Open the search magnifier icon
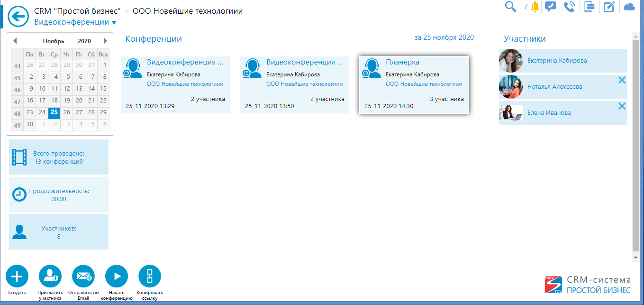Image resolution: width=644 pixels, height=305 pixels. pos(510,7)
